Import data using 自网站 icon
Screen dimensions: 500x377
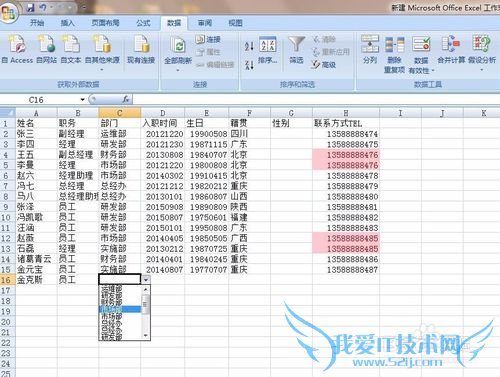pyautogui.click(x=46, y=50)
